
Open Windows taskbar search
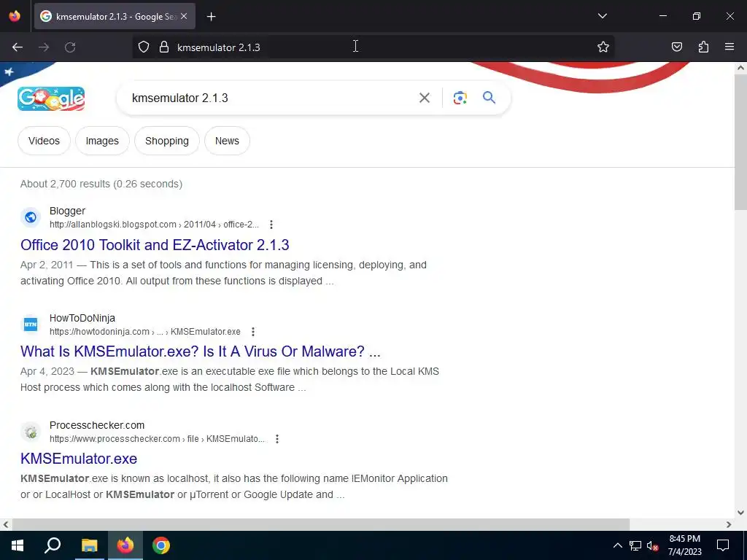pos(53,545)
